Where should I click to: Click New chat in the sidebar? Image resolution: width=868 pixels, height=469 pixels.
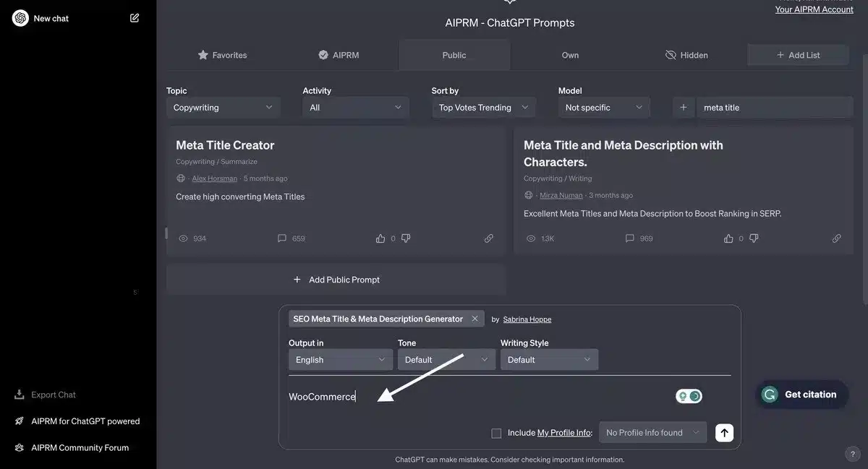(x=51, y=18)
